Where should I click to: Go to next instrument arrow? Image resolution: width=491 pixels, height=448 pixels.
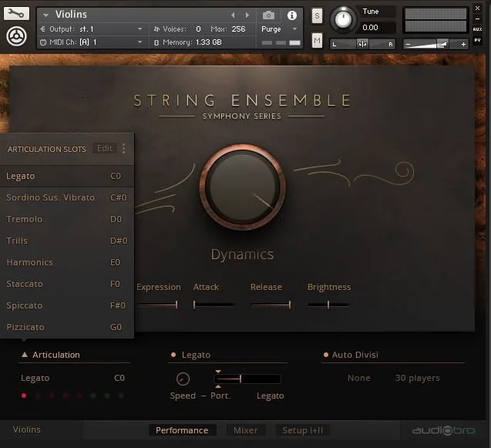click(247, 15)
